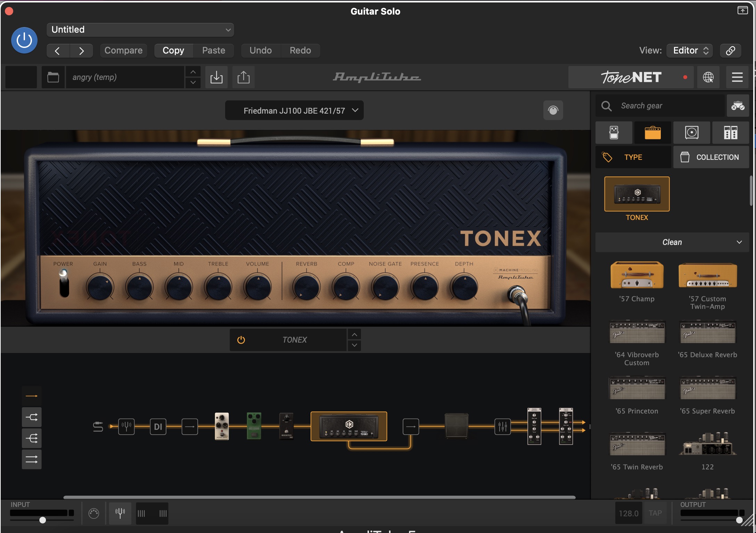
Task: Click the Paste button
Action: [214, 50]
